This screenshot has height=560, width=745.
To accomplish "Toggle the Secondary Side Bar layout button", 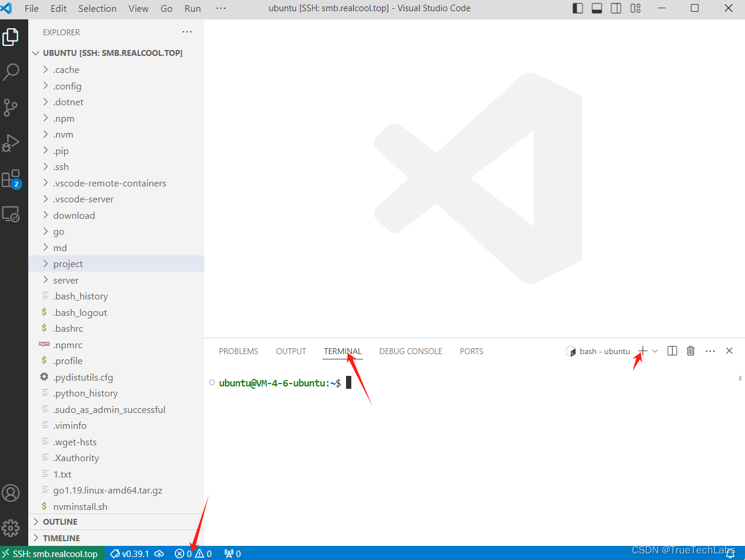I will tap(616, 8).
